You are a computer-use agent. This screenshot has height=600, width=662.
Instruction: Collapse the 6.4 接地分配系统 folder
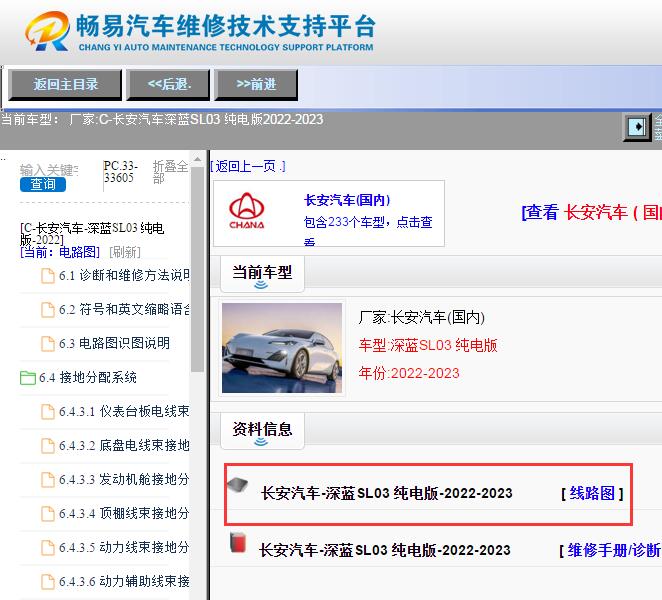point(88,377)
